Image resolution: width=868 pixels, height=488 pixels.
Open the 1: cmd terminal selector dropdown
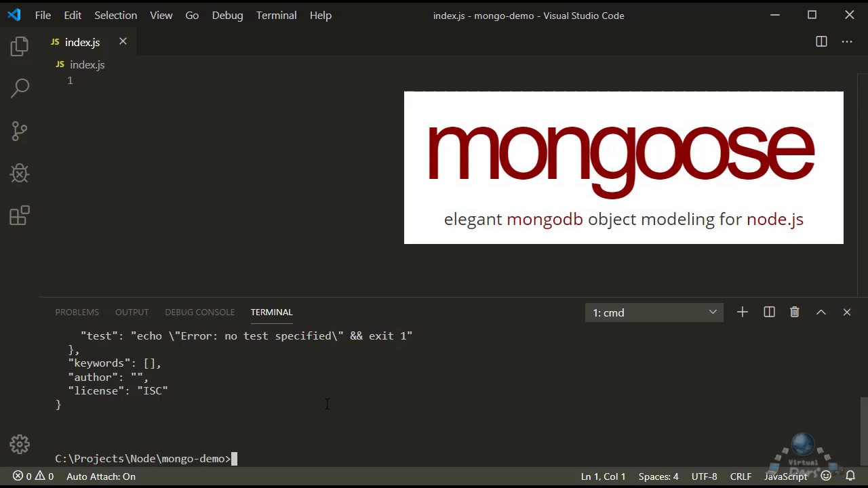(654, 312)
